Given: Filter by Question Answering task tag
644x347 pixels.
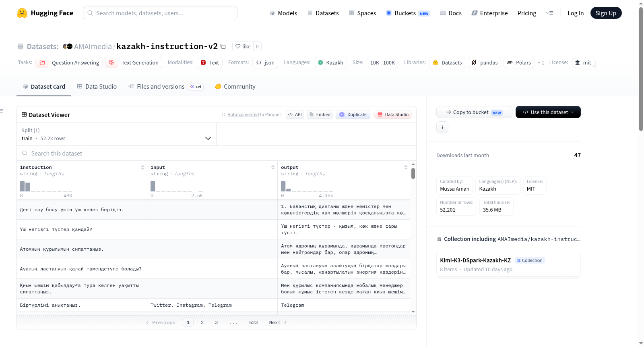Looking at the screenshot, I should [69, 62].
